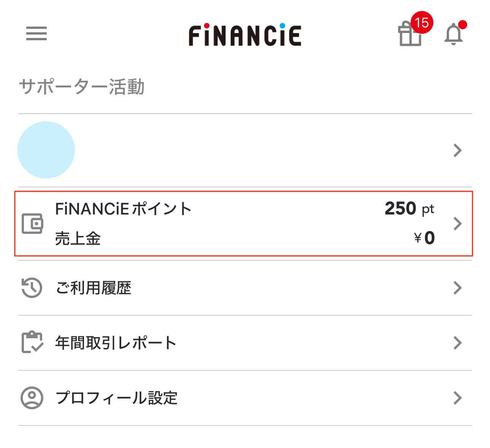Tap the usage history clock icon
The width and height of the screenshot is (490, 448).
pos(32,288)
